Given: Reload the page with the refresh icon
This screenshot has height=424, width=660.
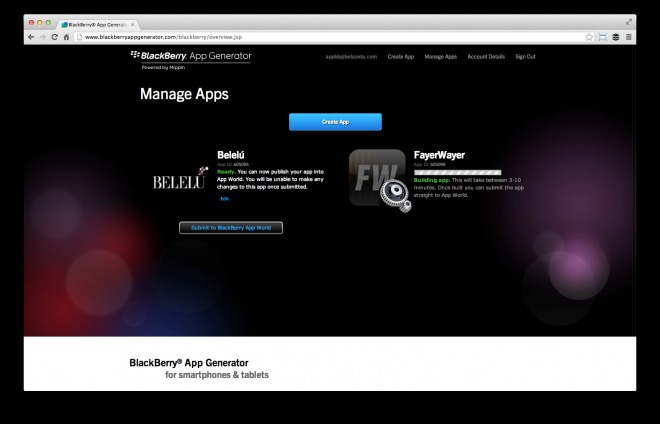Looking at the screenshot, I should 54,37.
